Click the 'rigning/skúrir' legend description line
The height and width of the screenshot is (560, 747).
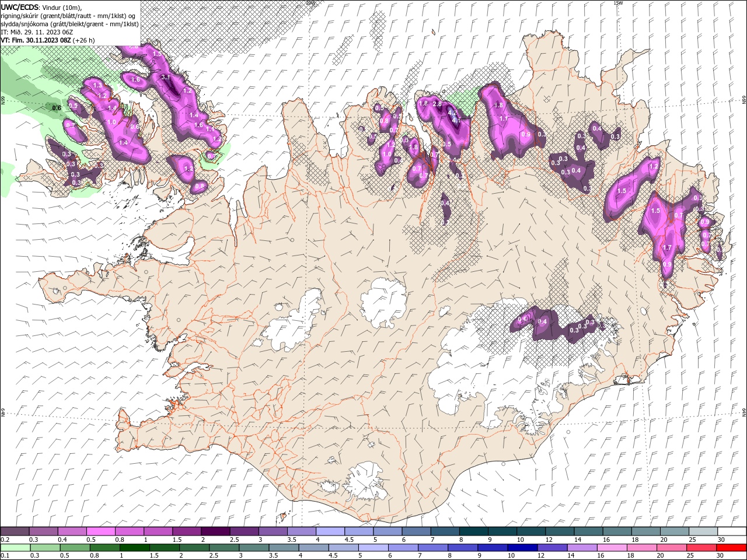[x=69, y=15]
